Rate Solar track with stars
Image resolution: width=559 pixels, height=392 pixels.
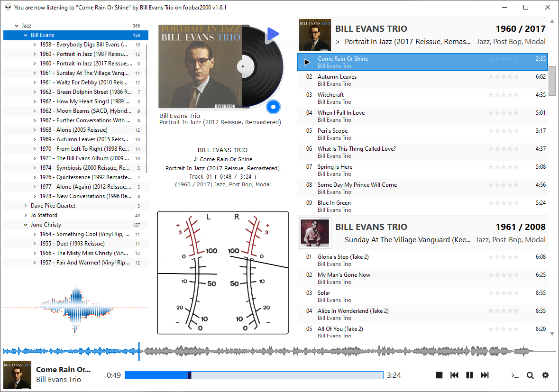[x=504, y=293]
